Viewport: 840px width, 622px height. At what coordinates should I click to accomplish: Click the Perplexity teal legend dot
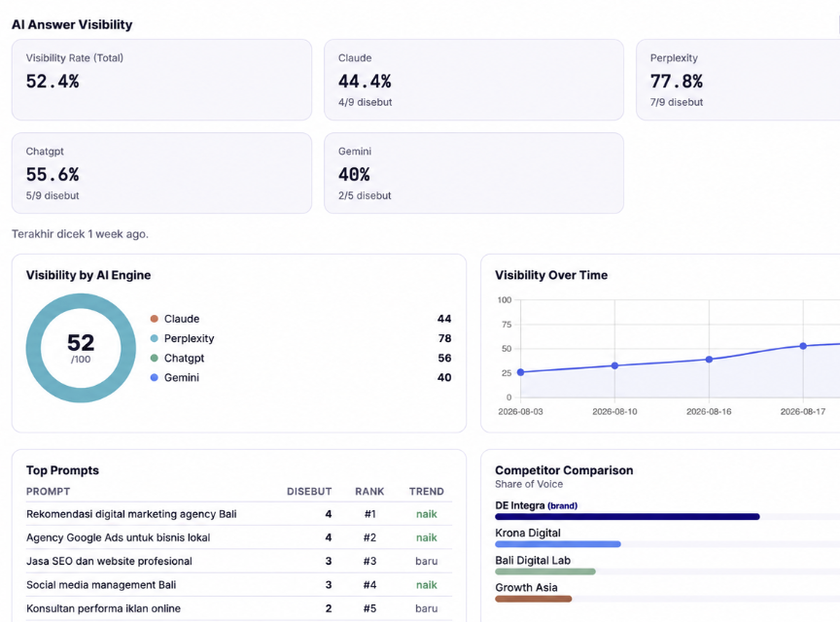coord(155,338)
